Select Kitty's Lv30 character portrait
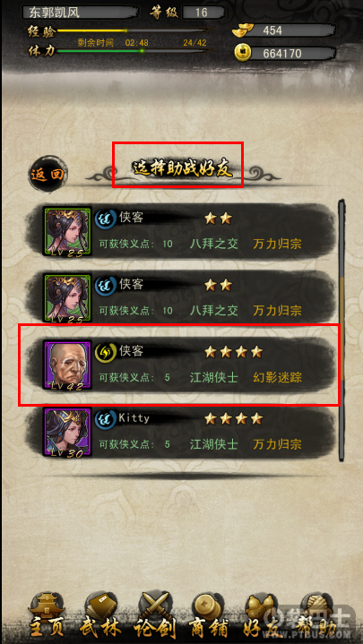The width and height of the screenshot is (363, 644). pos(67,432)
